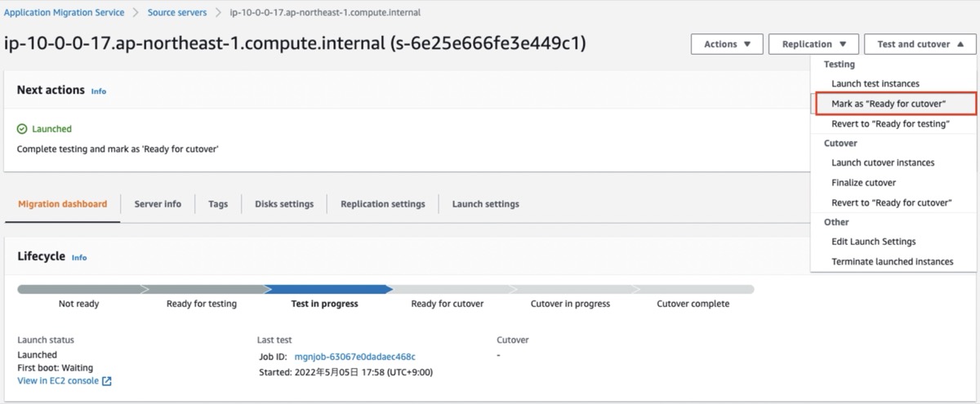Image resolution: width=980 pixels, height=404 pixels.
Task: Click external link icon beside View in EC2 console
Action: pyautogui.click(x=107, y=381)
